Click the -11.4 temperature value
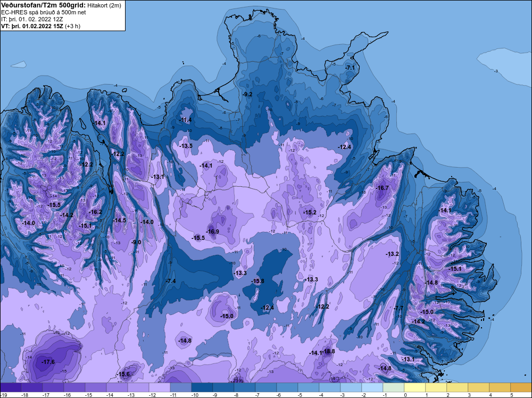 point(185,120)
